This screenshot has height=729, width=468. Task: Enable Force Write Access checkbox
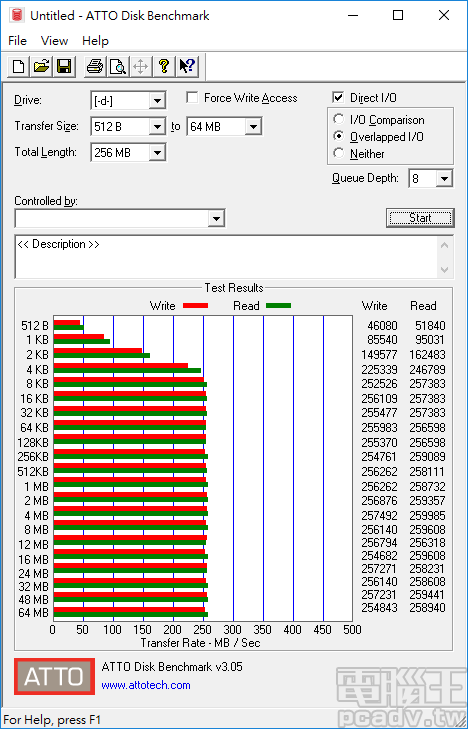pyautogui.click(x=192, y=98)
